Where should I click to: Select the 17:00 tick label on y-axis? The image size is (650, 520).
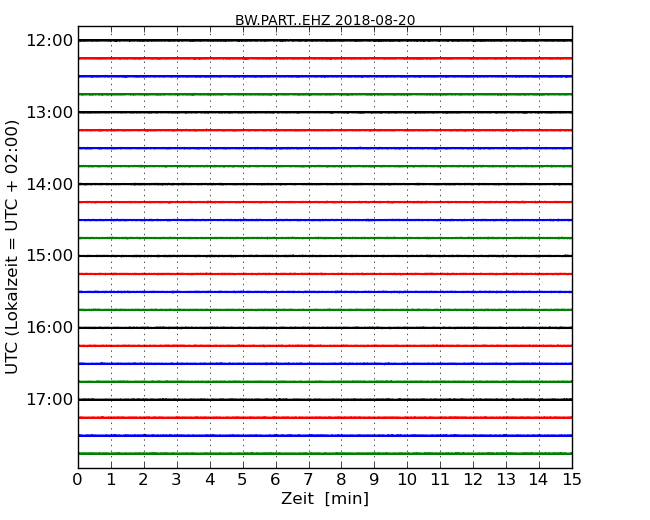click(x=49, y=400)
